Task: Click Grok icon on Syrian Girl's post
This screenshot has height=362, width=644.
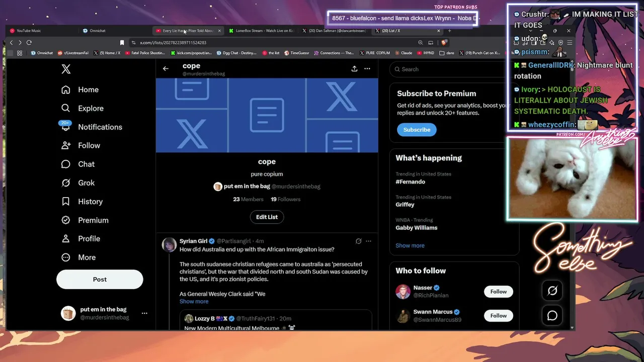Action: [358, 241]
